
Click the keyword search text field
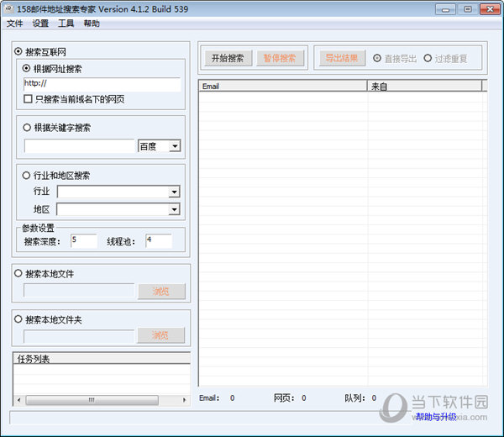click(80, 146)
